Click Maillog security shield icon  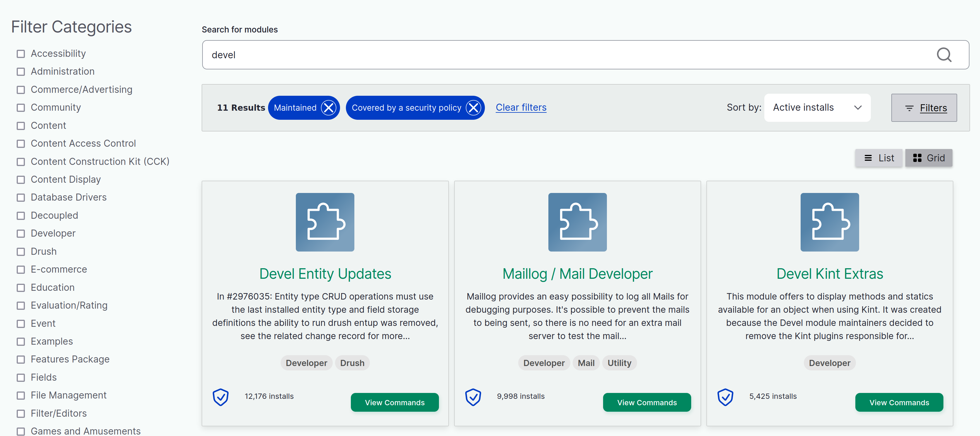point(473,397)
